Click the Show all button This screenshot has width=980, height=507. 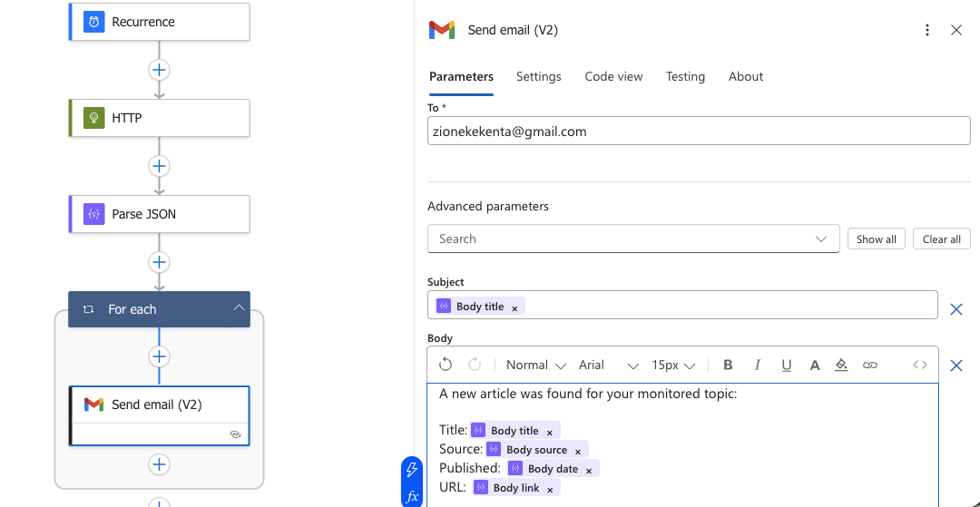click(x=876, y=239)
